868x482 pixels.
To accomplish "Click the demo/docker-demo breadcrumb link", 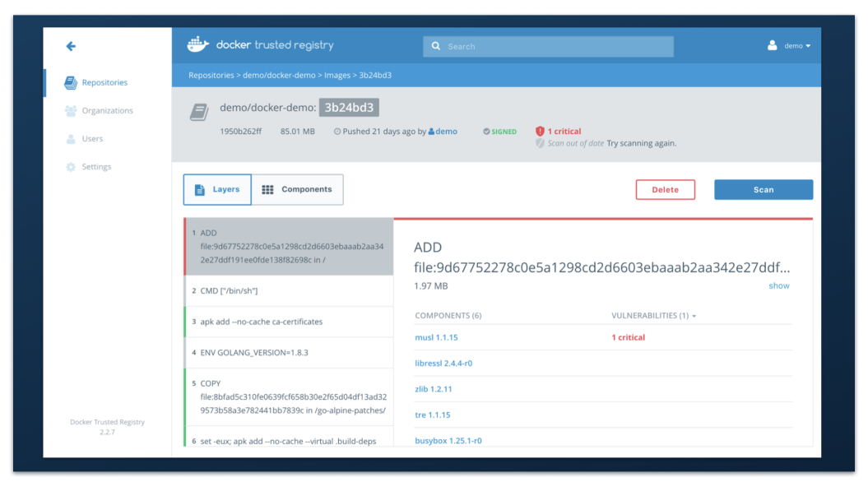I will click(279, 75).
